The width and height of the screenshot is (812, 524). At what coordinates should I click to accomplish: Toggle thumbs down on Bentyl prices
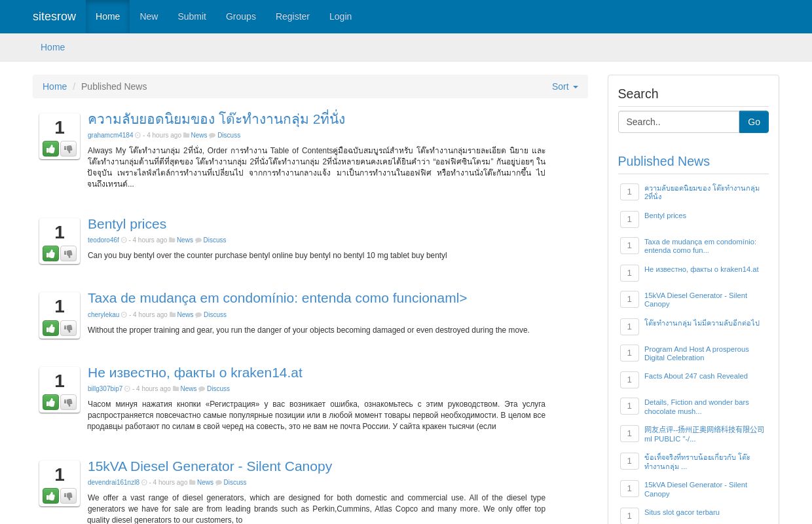[x=68, y=253]
